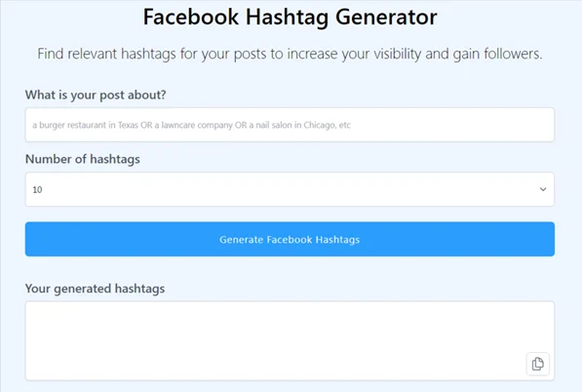Click the 'Number of hashtags' label
This screenshot has height=392, width=582.
[x=83, y=159]
